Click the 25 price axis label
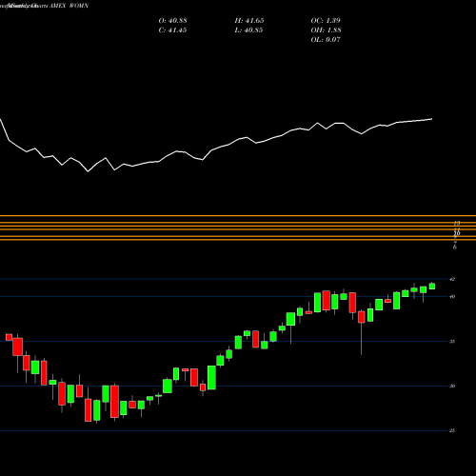Screen dimensions: 476x476 (x=452, y=430)
